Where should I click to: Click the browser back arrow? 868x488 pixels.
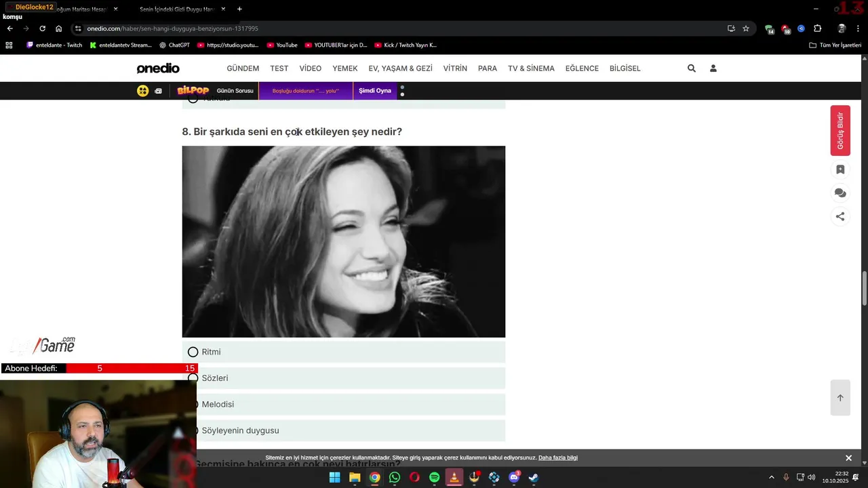pyautogui.click(x=9, y=28)
